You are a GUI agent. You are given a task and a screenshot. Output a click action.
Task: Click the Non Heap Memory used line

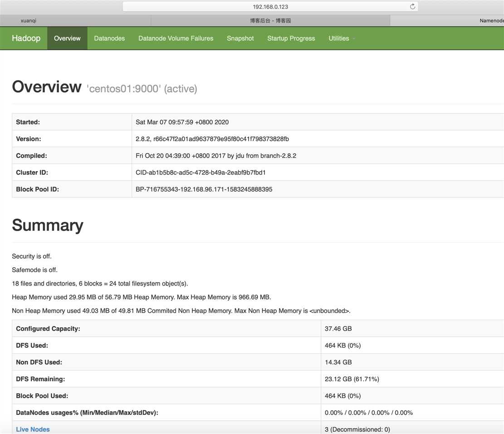(x=181, y=311)
